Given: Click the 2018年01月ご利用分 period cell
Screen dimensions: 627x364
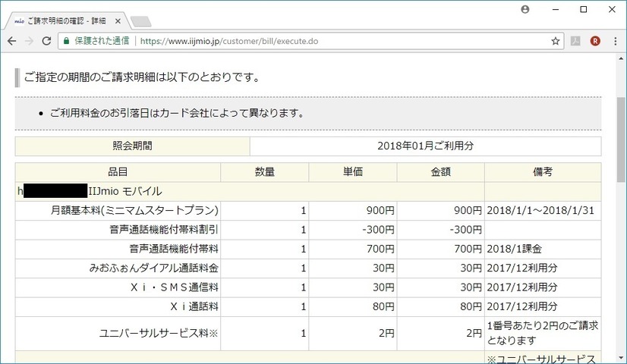Looking at the screenshot, I should tap(425, 146).
